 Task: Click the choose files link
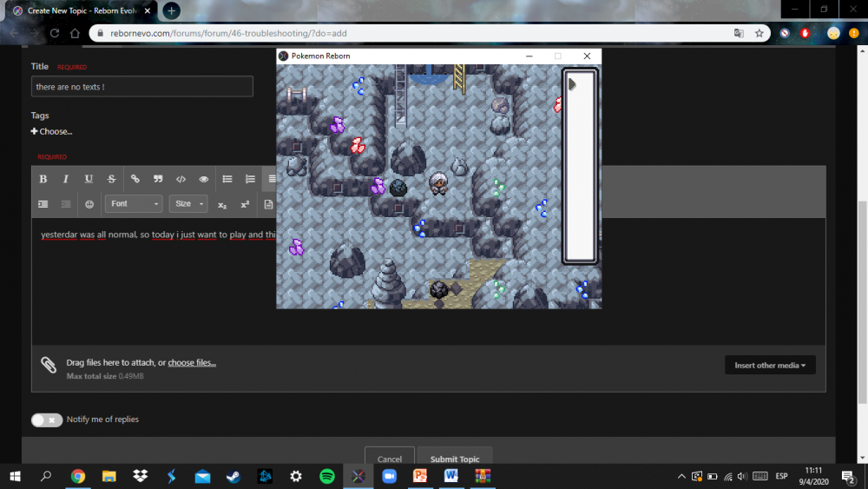click(192, 362)
